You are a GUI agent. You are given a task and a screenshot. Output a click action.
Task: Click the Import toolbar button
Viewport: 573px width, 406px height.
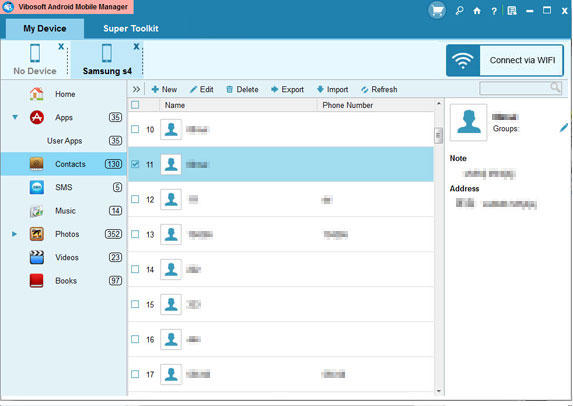[333, 90]
